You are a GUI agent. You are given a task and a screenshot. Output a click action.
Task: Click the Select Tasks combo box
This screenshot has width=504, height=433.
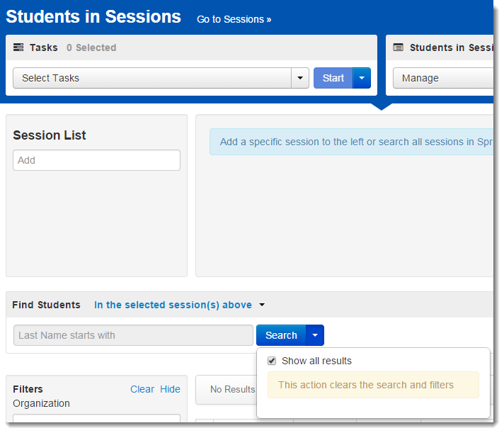[152, 78]
